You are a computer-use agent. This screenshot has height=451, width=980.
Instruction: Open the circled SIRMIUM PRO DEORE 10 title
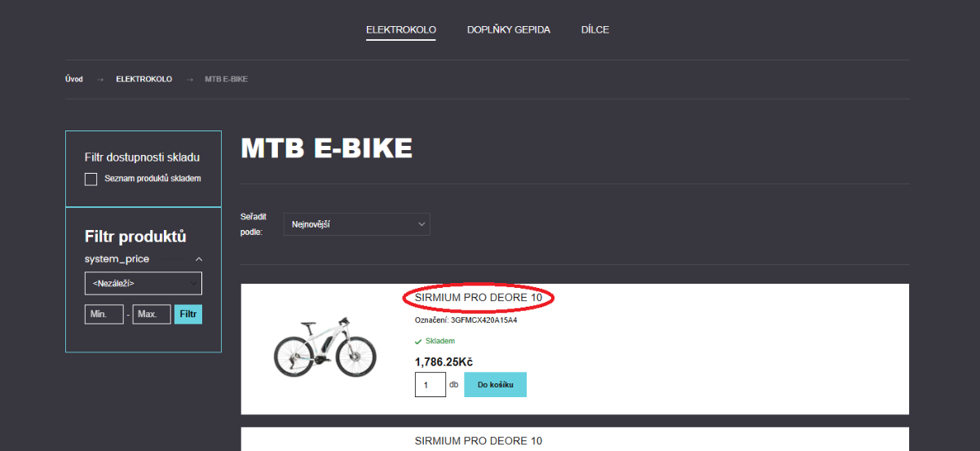[x=478, y=298]
